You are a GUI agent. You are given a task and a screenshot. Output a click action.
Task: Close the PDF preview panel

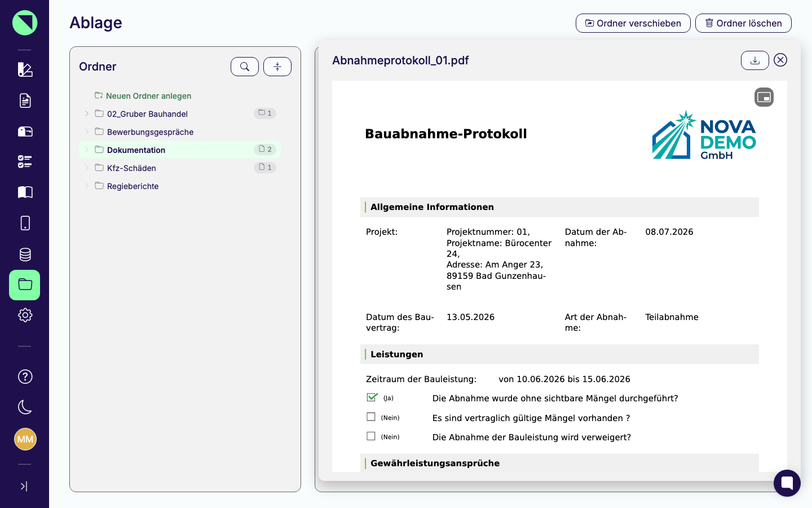click(x=780, y=60)
